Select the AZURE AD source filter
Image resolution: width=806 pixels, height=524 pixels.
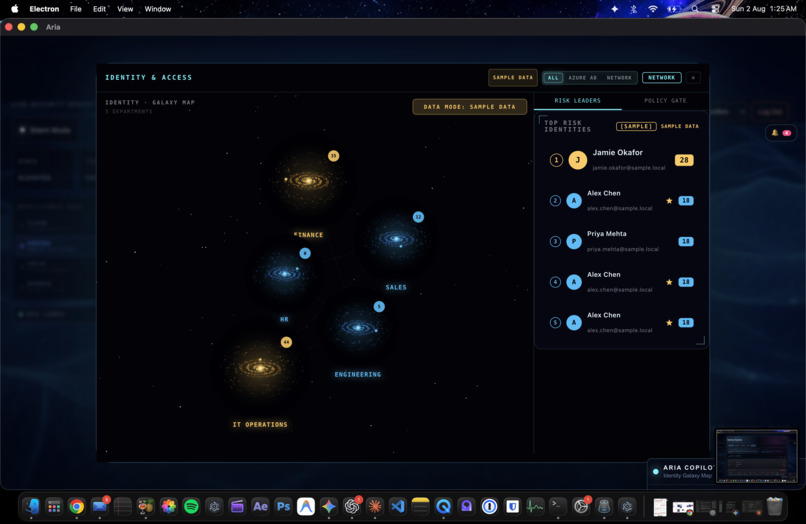pyautogui.click(x=582, y=78)
